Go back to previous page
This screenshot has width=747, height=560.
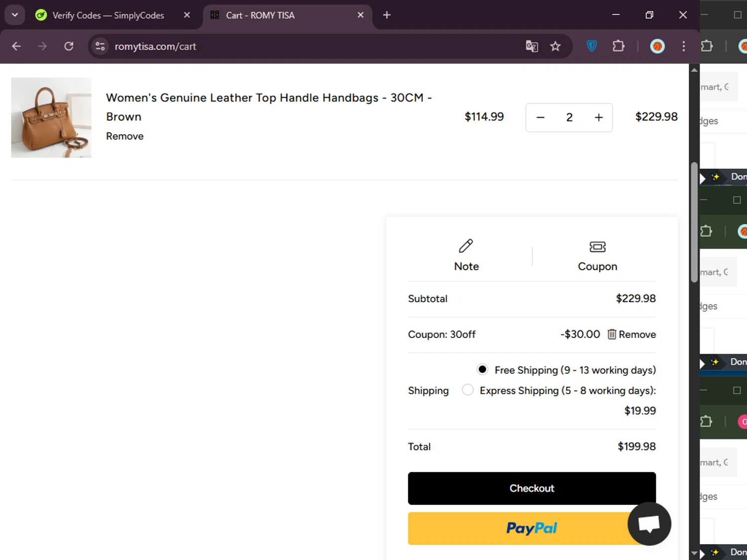pos(16,46)
